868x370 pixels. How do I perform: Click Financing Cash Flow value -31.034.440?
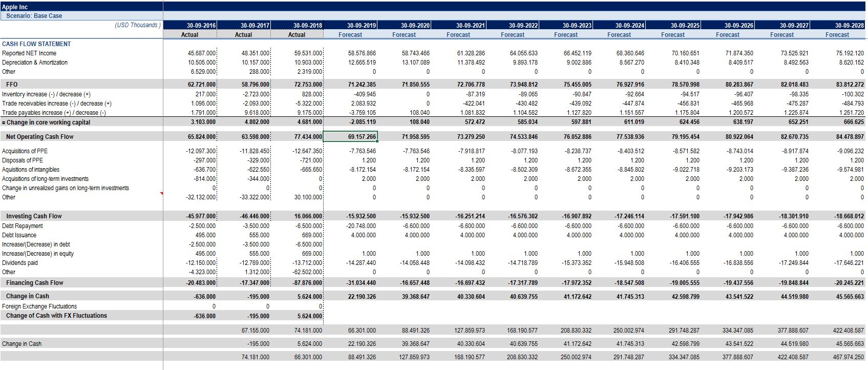(x=361, y=283)
